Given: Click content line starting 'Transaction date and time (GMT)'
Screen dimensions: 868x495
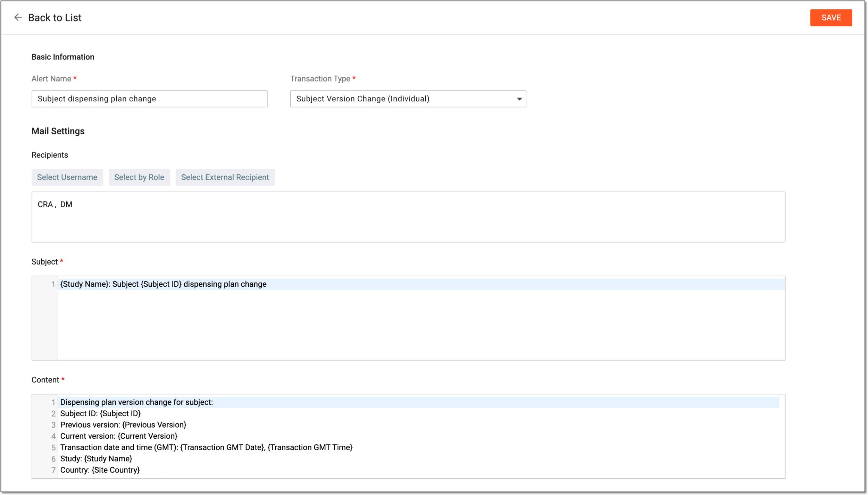Looking at the screenshot, I should point(206,447).
